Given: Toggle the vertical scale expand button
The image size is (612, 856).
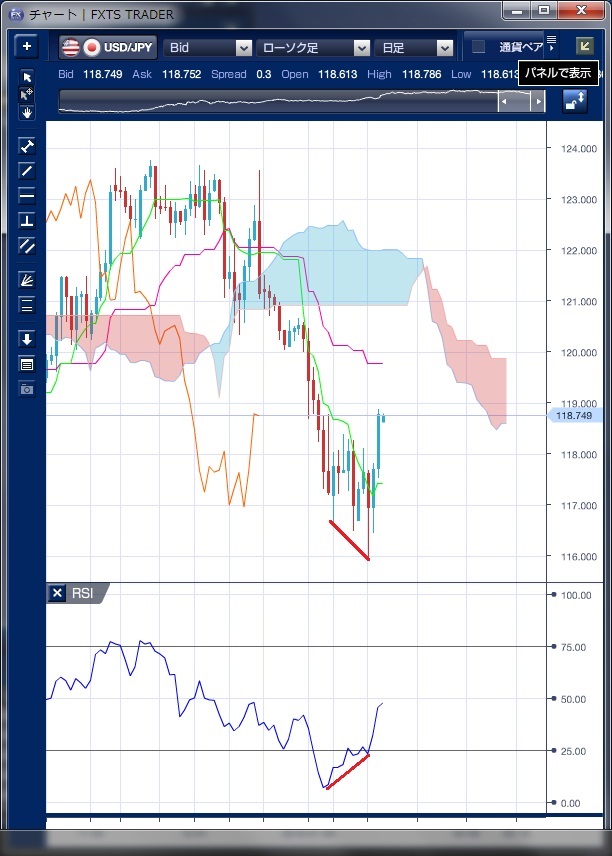Looking at the screenshot, I should coord(575,101).
